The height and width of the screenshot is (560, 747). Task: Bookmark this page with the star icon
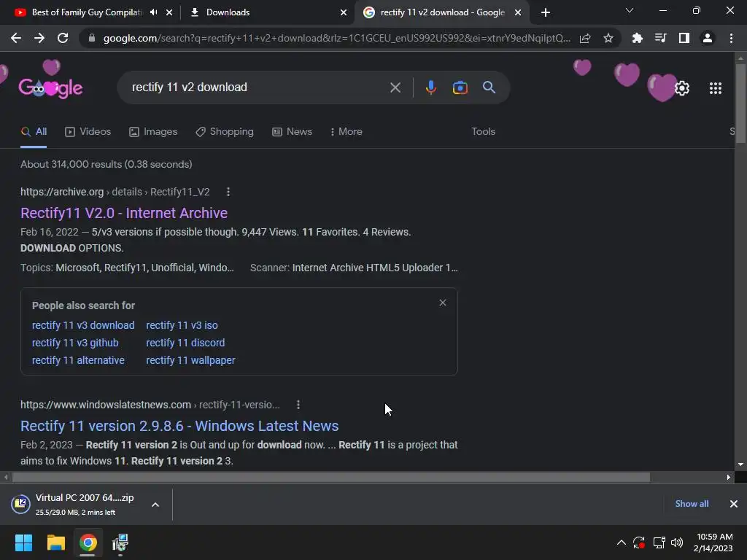coord(608,38)
